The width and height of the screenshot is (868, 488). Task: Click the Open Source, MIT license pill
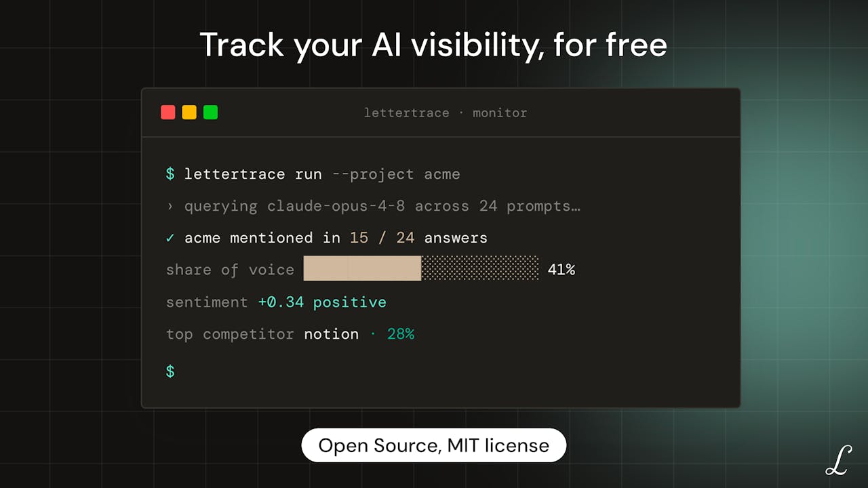(434, 445)
